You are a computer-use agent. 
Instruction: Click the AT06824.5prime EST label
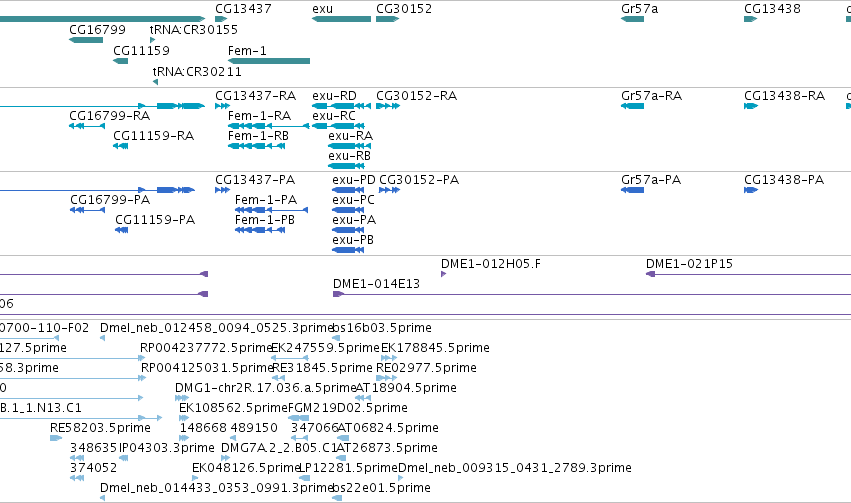click(388, 428)
